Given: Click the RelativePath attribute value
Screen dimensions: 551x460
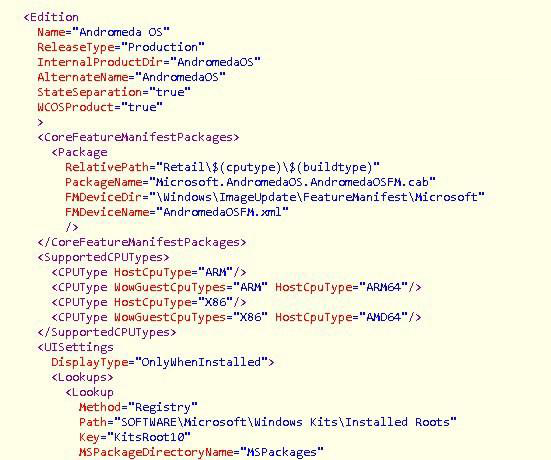Looking at the screenshot, I should pyautogui.click(x=267, y=167).
